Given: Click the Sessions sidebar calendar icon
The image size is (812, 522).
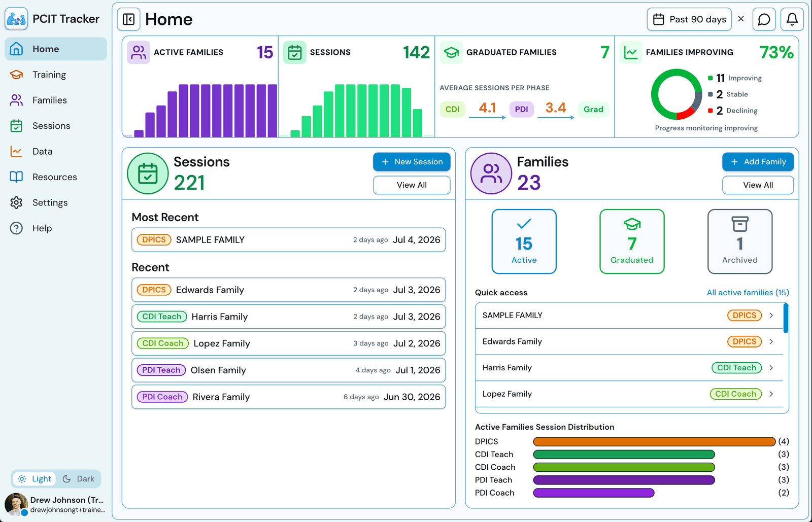Looking at the screenshot, I should [x=16, y=126].
